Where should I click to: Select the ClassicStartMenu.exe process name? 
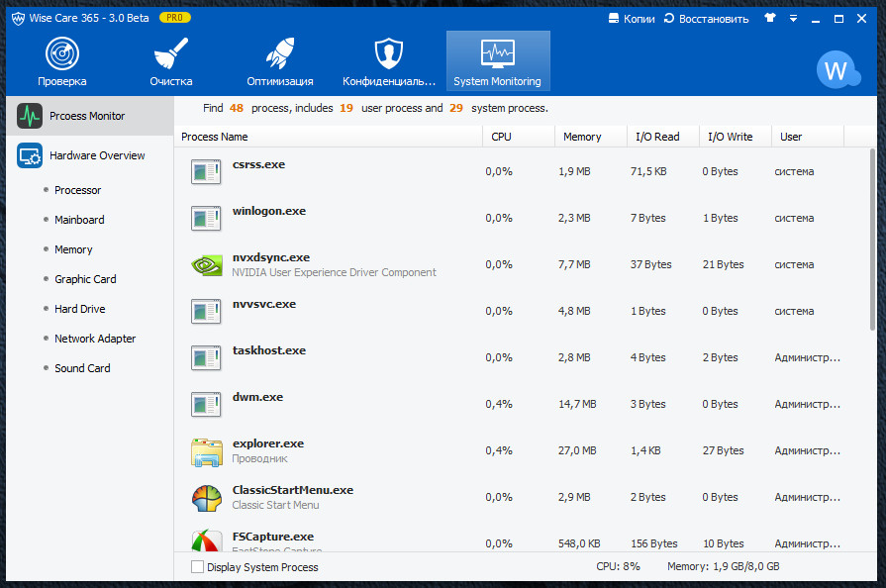pyautogui.click(x=293, y=490)
